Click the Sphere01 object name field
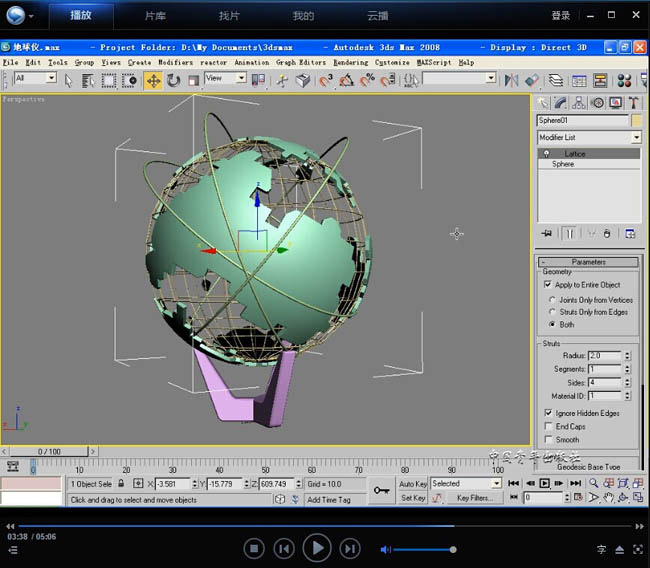 pos(583,120)
